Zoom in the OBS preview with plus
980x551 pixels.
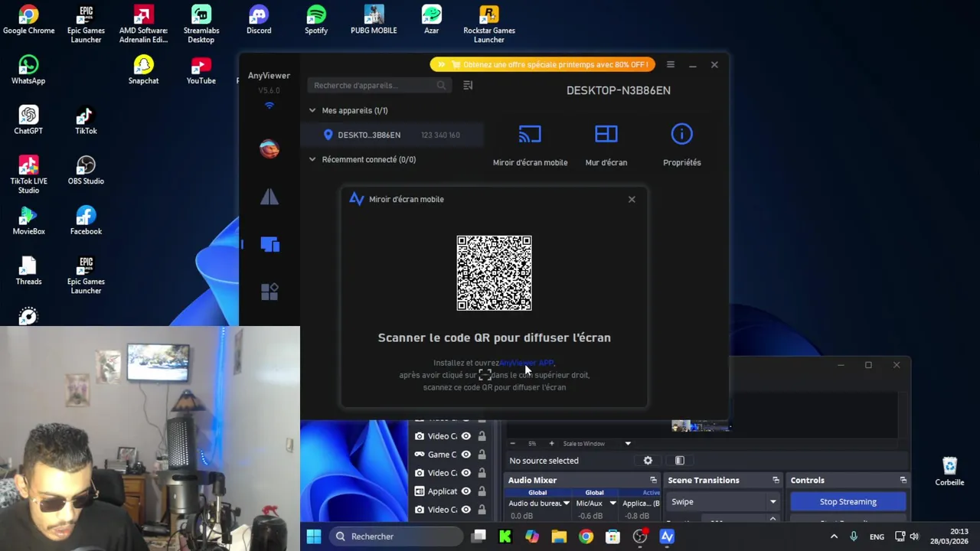pos(551,443)
